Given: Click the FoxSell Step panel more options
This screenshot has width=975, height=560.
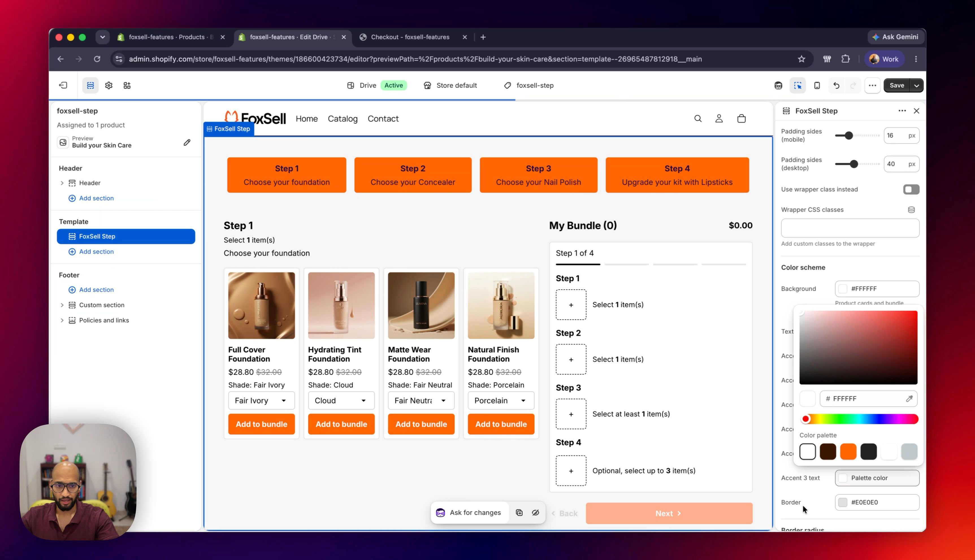Looking at the screenshot, I should 902,111.
